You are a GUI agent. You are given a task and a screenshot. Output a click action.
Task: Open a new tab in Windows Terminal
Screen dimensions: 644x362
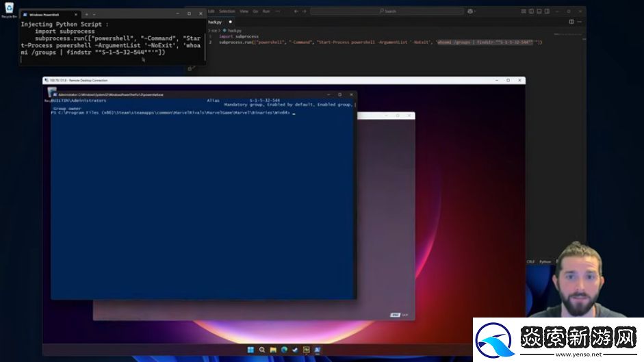pyautogui.click(x=86, y=14)
